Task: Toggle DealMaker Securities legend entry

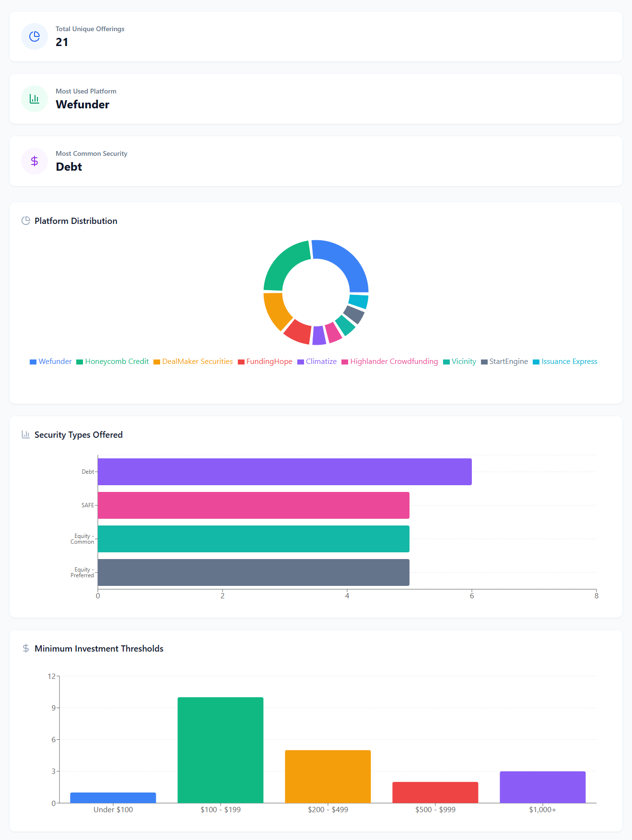Action: pos(193,362)
